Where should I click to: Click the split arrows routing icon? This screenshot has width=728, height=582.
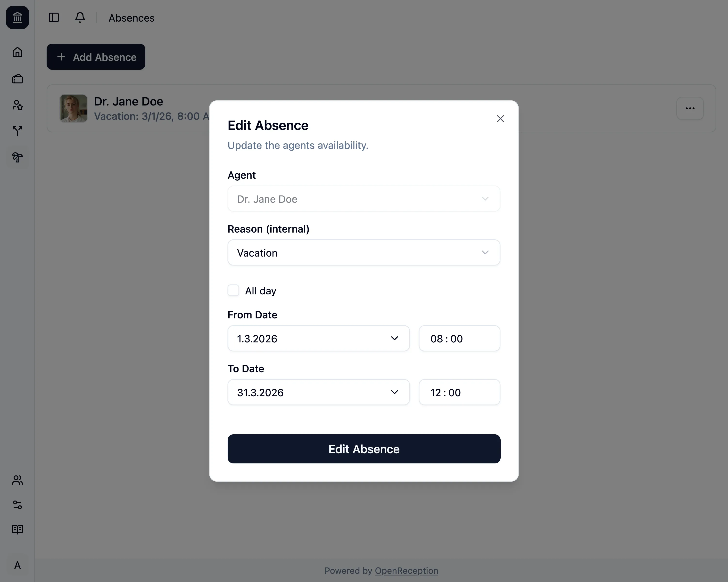click(17, 131)
